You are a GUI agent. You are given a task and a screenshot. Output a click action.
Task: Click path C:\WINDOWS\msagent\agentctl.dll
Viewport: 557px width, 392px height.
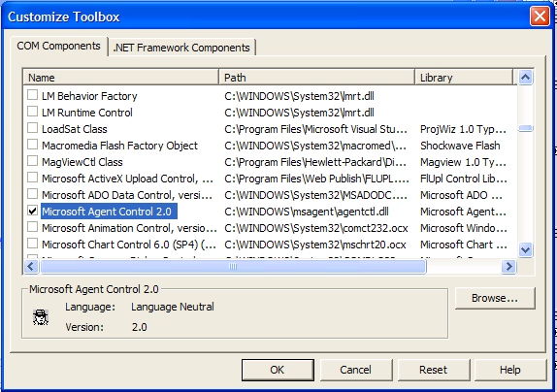(307, 212)
